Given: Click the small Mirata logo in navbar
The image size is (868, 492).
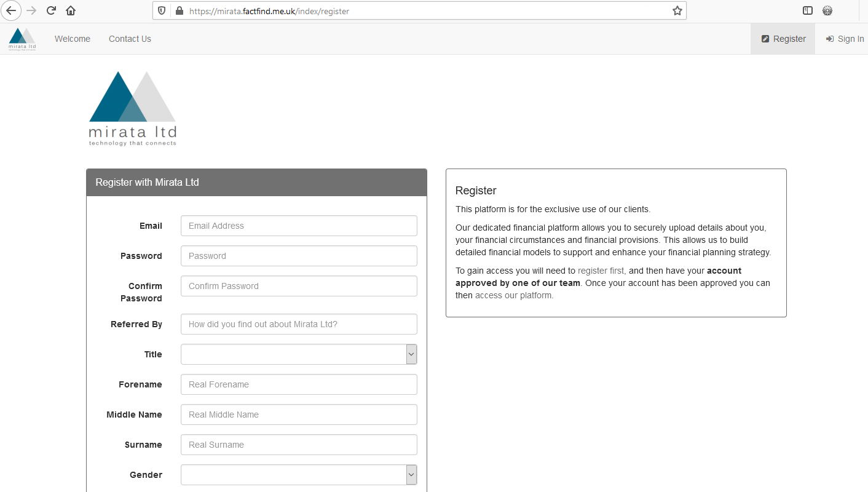Looking at the screenshot, I should [x=22, y=39].
